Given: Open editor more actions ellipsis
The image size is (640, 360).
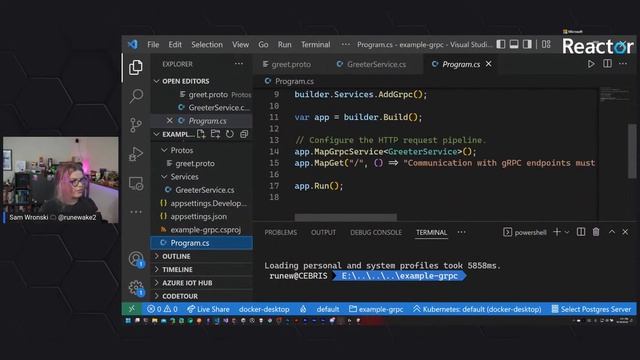Looking at the screenshot, I should coord(623,64).
